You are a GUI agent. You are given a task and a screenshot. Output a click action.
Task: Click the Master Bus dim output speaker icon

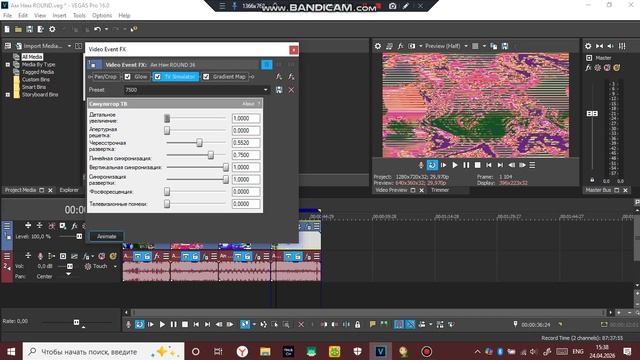coord(611,46)
